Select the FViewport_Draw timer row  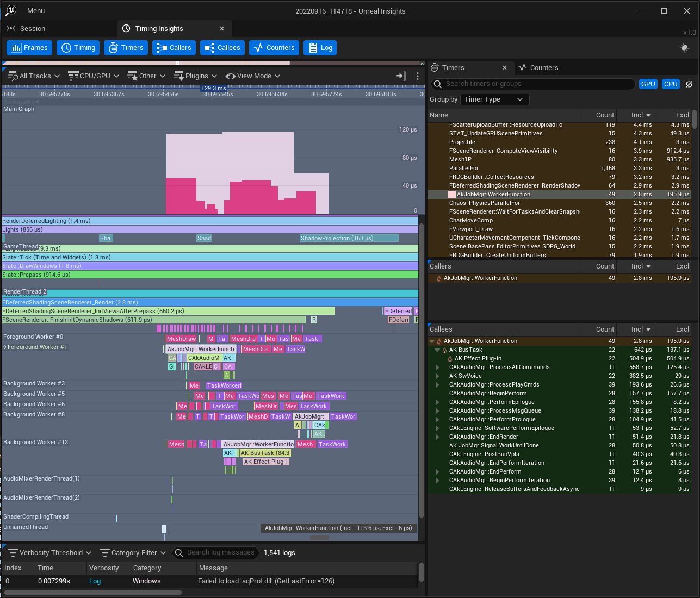click(559, 229)
